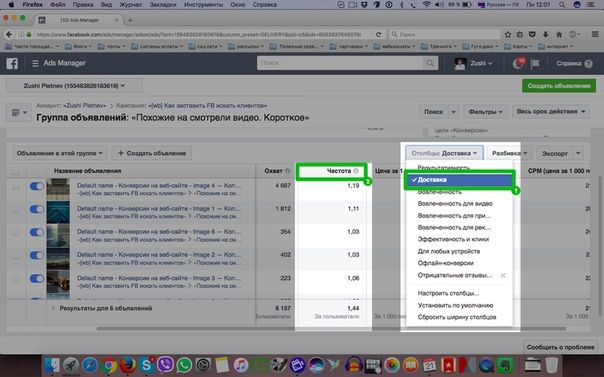The height and width of the screenshot is (377, 604).
Task: Open the Фильтры dropdown
Action: (x=485, y=112)
